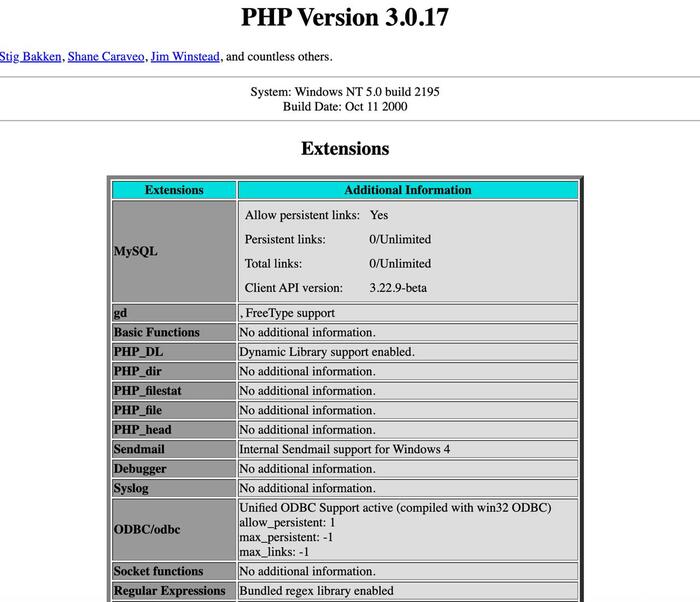This screenshot has width=700, height=602.
Task: Click the Regular Expressions row label
Action: click(169, 591)
